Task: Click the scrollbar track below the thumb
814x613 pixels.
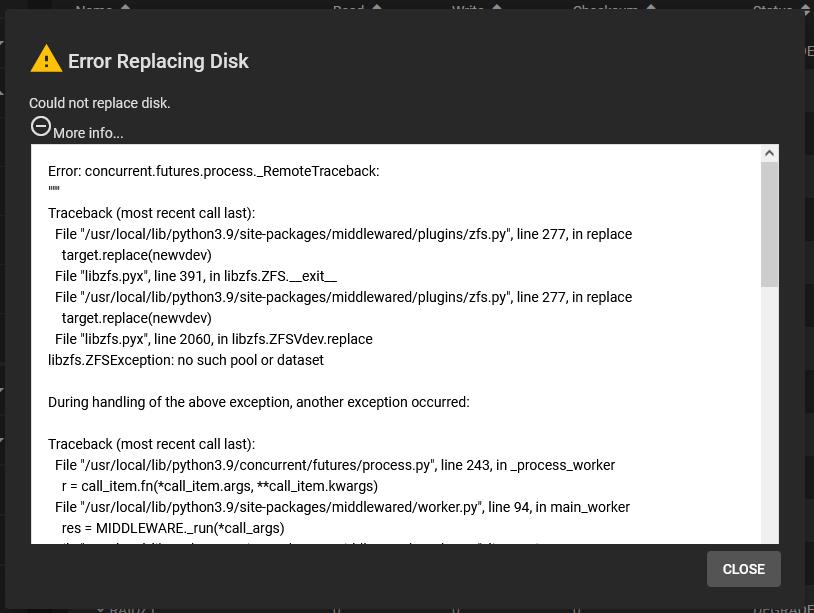Action: point(769,420)
